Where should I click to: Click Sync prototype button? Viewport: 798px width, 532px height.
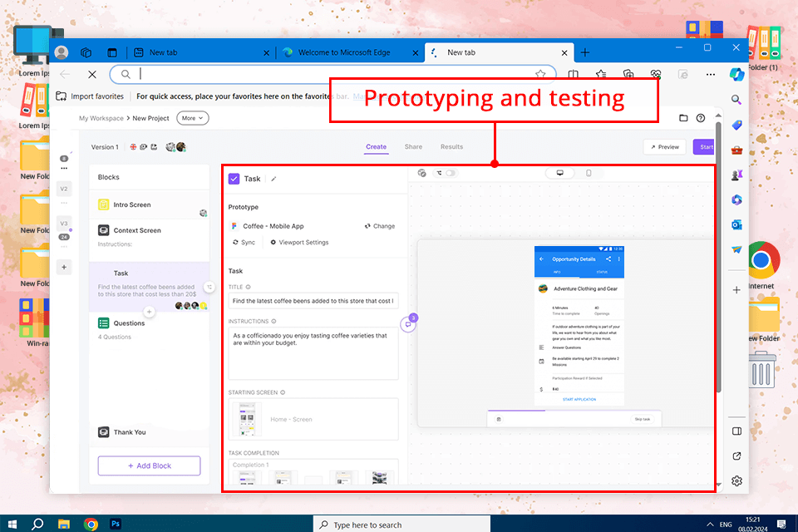click(244, 243)
